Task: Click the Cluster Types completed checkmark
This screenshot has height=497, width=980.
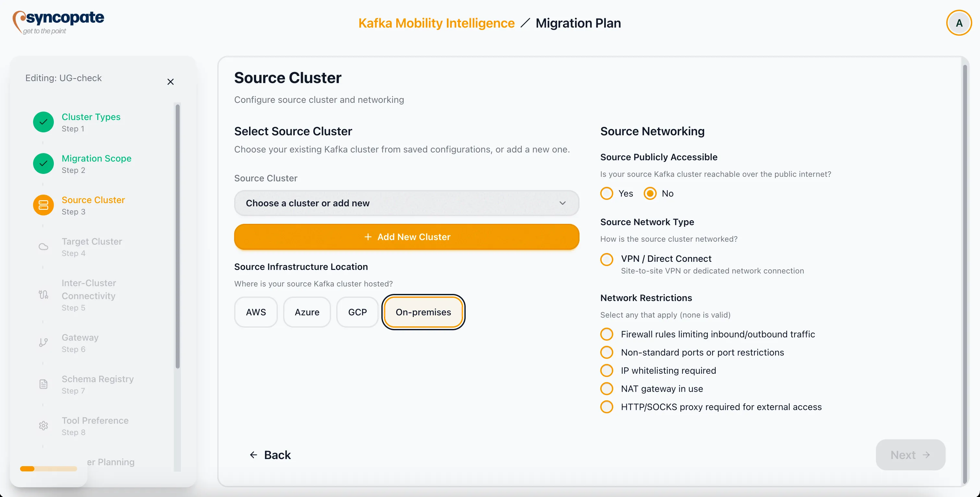Action: coord(43,122)
